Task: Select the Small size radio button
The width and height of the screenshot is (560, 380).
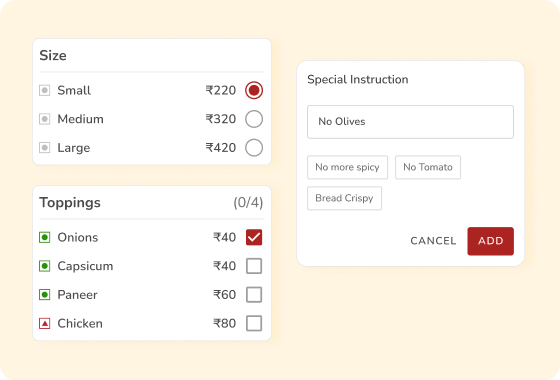Action: pos(254,90)
